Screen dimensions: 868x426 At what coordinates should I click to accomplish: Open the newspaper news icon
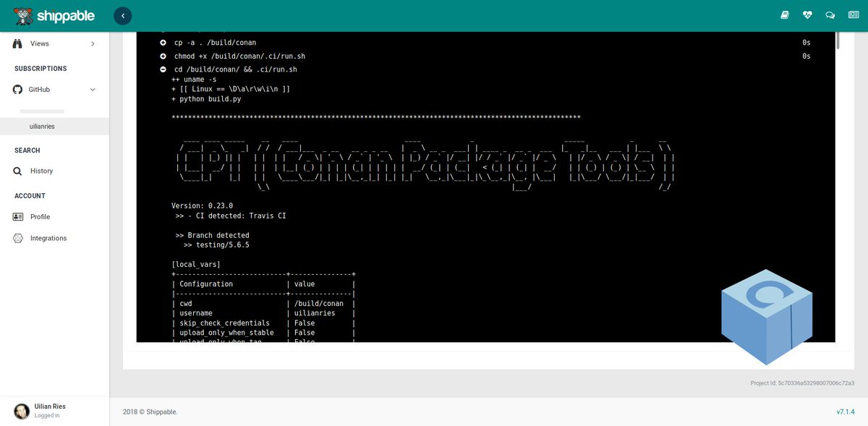[853, 15]
